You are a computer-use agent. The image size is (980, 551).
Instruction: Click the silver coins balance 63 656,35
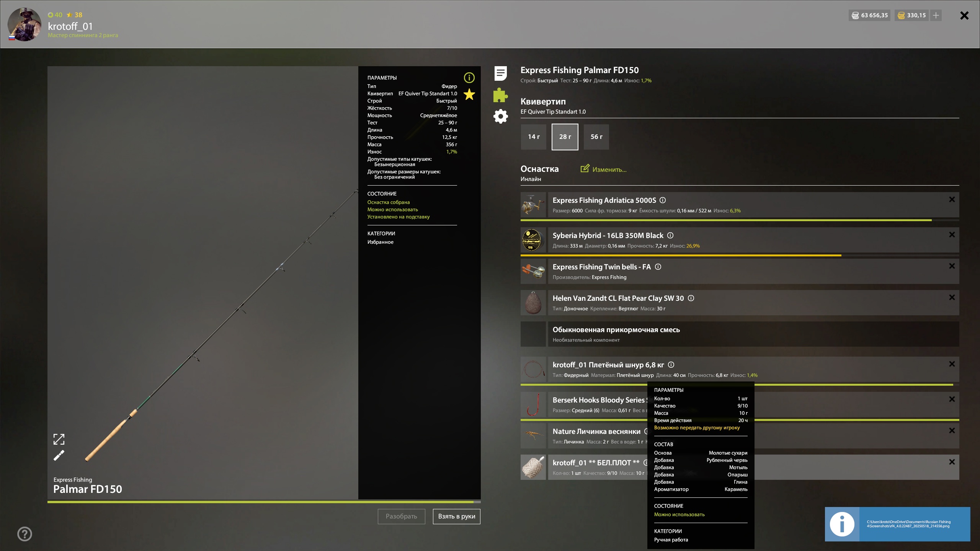pos(869,15)
